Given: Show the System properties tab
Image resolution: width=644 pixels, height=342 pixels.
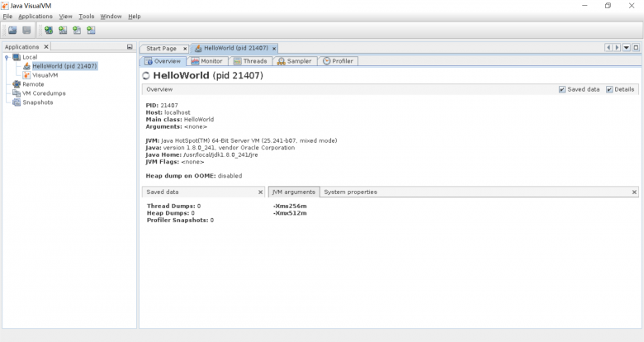Looking at the screenshot, I should pyautogui.click(x=350, y=192).
